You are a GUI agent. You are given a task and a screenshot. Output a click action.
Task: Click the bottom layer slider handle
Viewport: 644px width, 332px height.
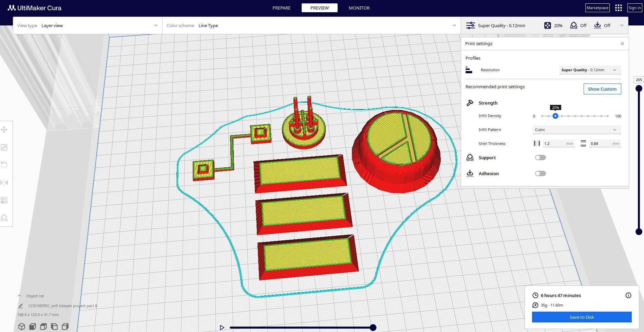(x=639, y=232)
